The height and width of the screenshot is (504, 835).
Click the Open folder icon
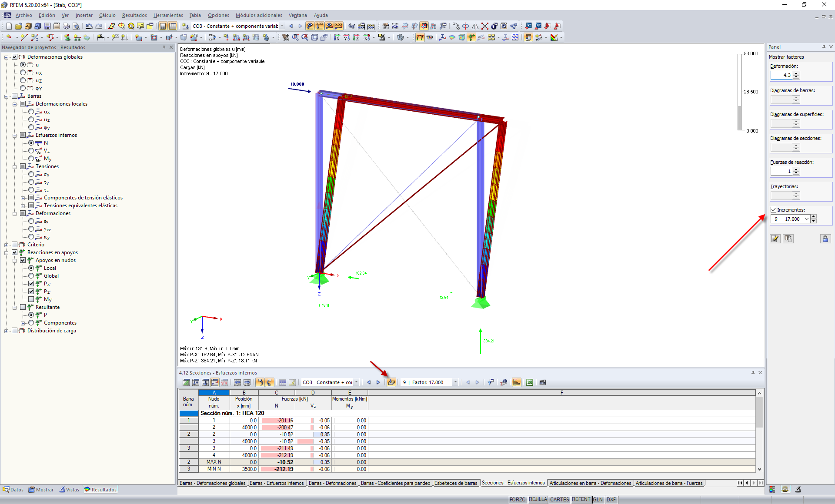18,26
